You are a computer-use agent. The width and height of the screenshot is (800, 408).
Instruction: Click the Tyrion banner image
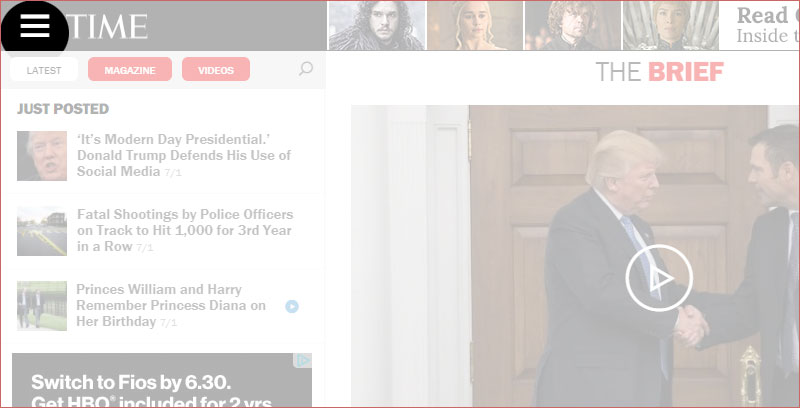(x=573, y=26)
